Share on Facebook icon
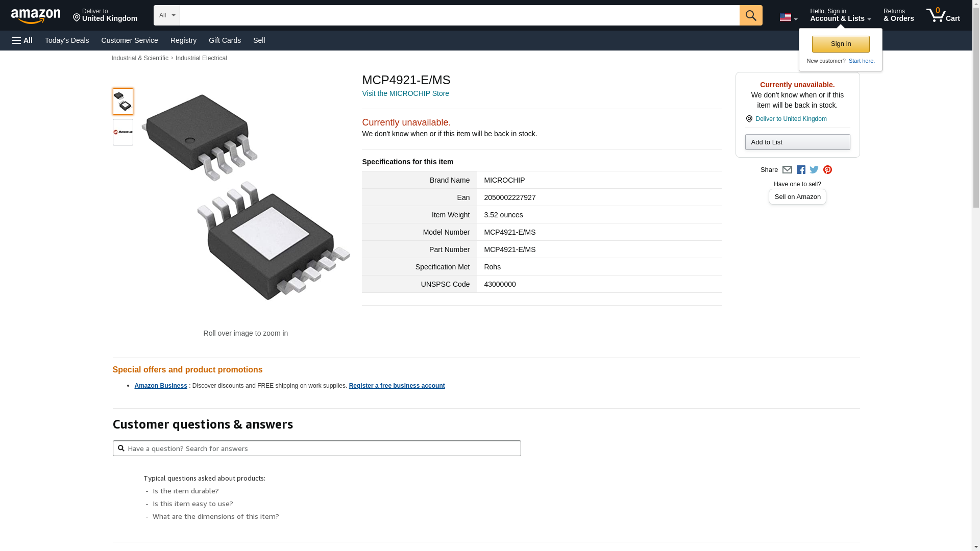This screenshot has height=551, width=980. 801,170
